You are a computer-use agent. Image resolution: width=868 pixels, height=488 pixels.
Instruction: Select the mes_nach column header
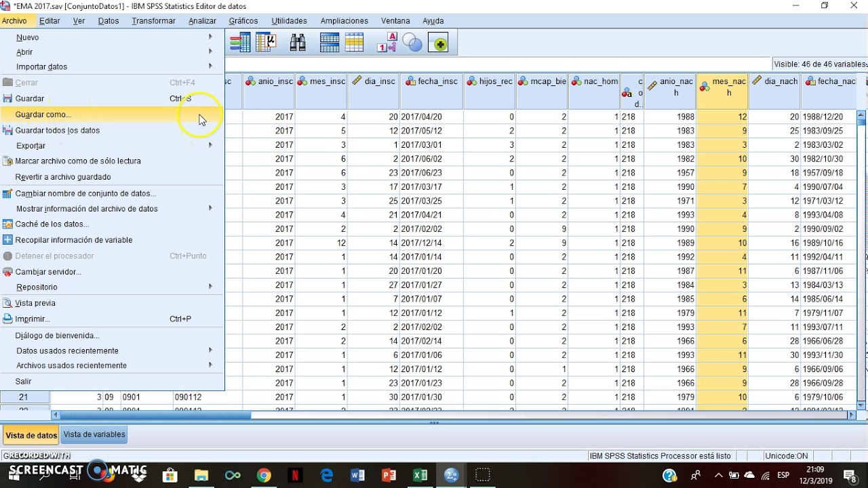[722, 91]
